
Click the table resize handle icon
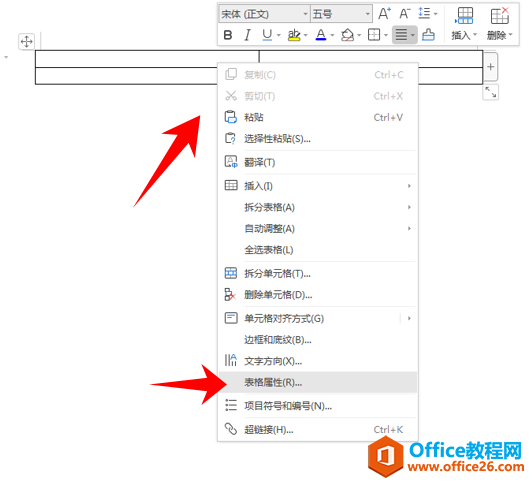coord(490,92)
